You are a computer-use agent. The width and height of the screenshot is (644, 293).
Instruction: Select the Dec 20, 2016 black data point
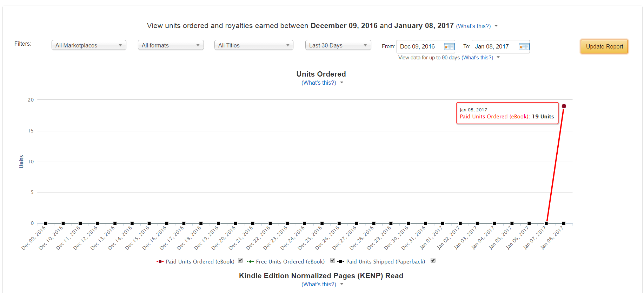[235, 223]
